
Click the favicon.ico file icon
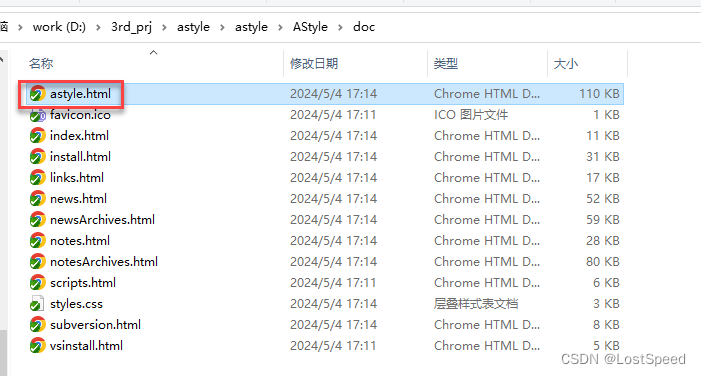tap(38, 115)
